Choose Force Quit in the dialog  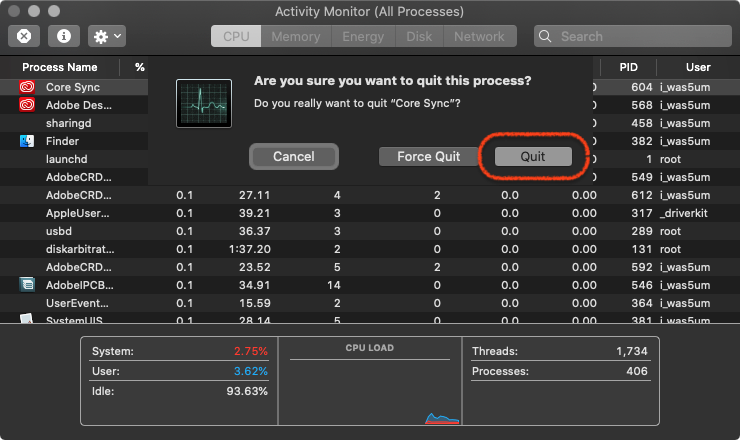pyautogui.click(x=429, y=157)
